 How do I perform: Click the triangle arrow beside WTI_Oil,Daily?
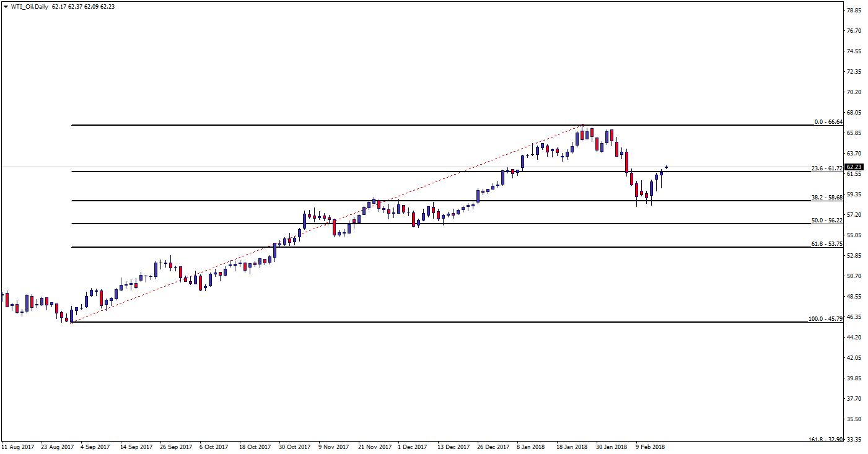click(6, 7)
